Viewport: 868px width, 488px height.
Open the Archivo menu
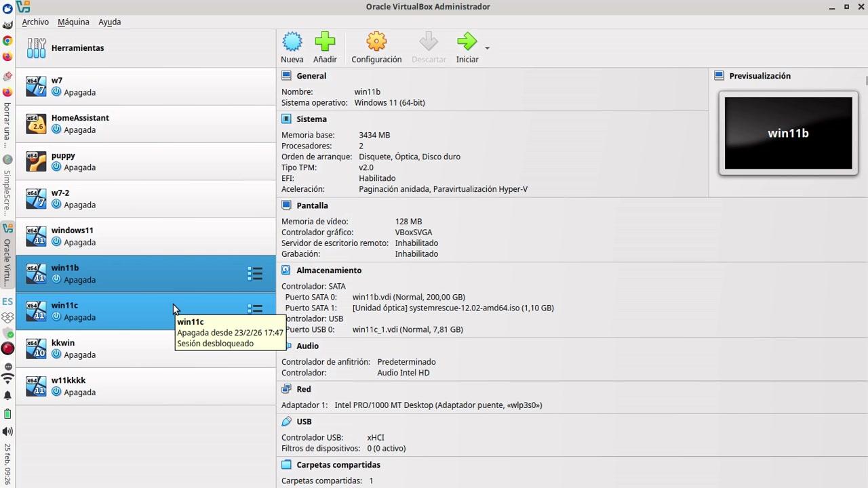(35, 22)
